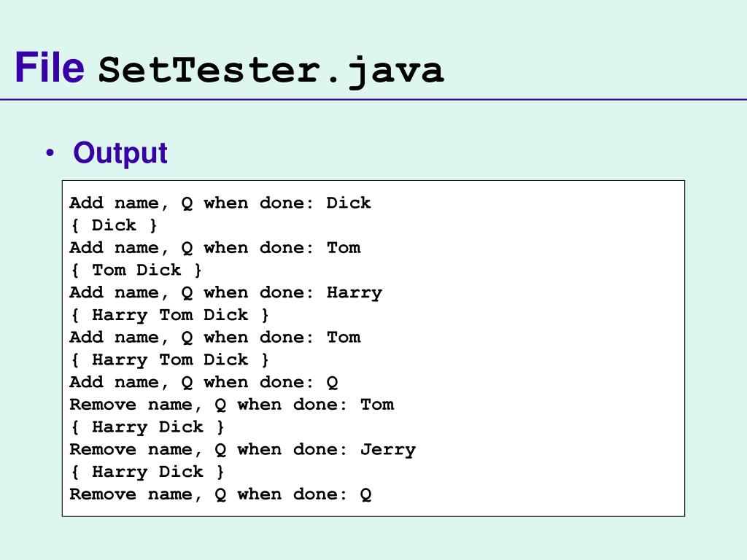Click the second '{ Harry Dick }' output line
The width and height of the screenshot is (747, 560).
pos(147,472)
